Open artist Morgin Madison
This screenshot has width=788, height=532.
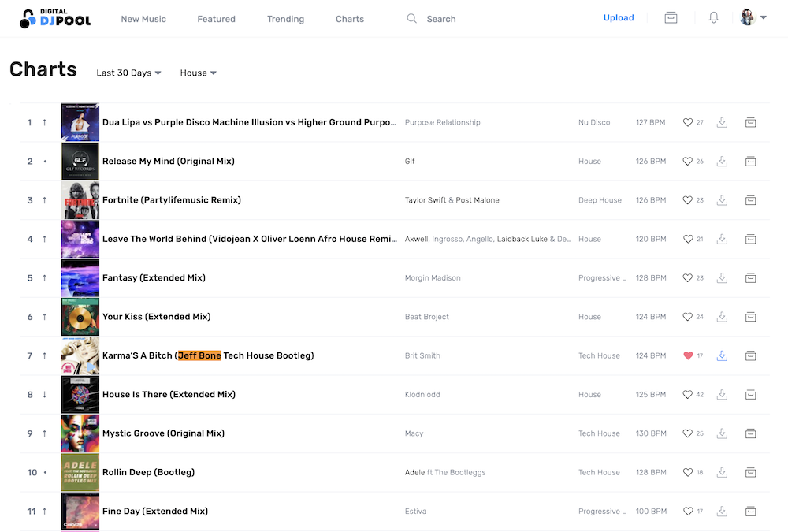coord(433,277)
